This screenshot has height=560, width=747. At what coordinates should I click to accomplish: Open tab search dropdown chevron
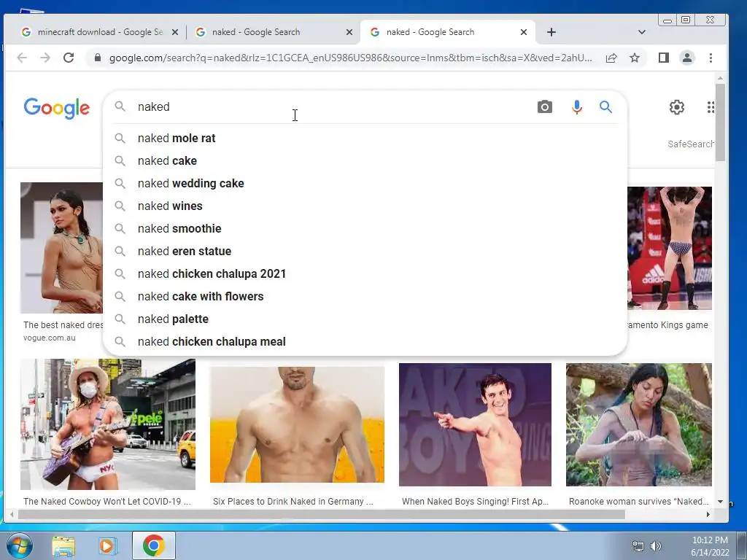(642, 32)
